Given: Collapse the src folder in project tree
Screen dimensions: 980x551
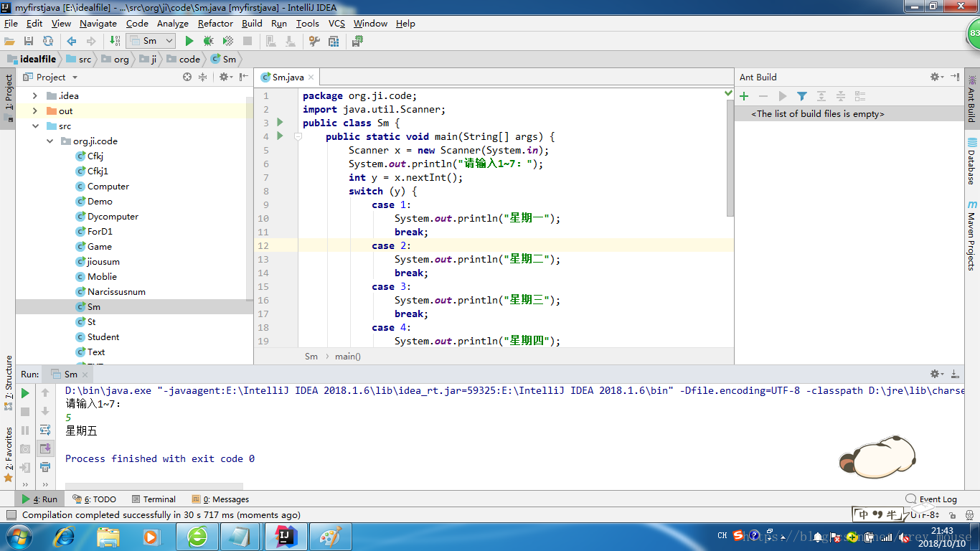Looking at the screenshot, I should 35,126.
